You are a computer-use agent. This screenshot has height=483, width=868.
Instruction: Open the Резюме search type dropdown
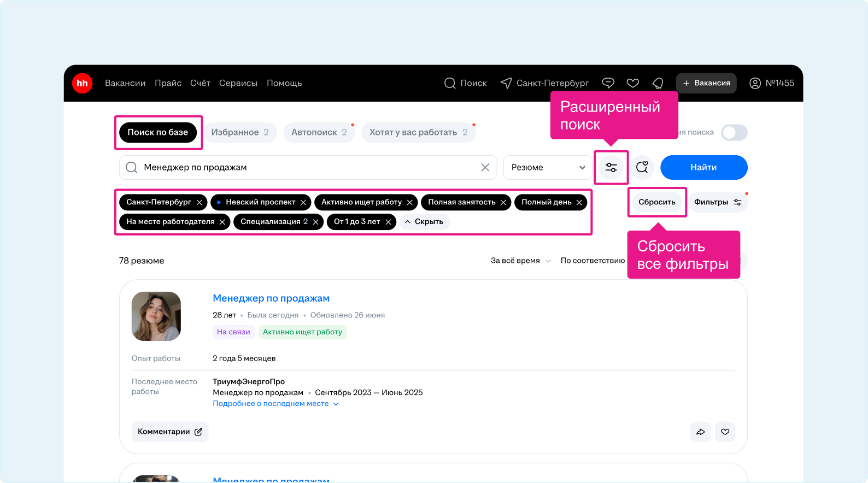click(x=548, y=167)
